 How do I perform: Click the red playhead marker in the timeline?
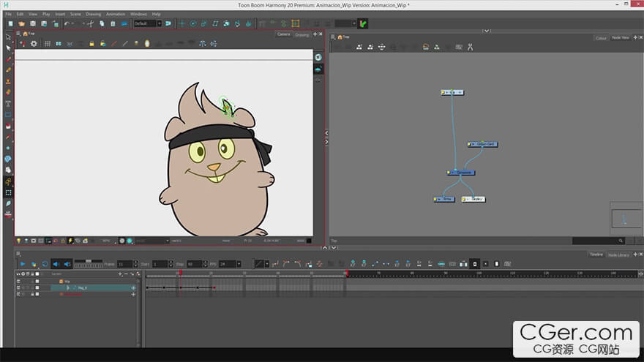(180, 273)
